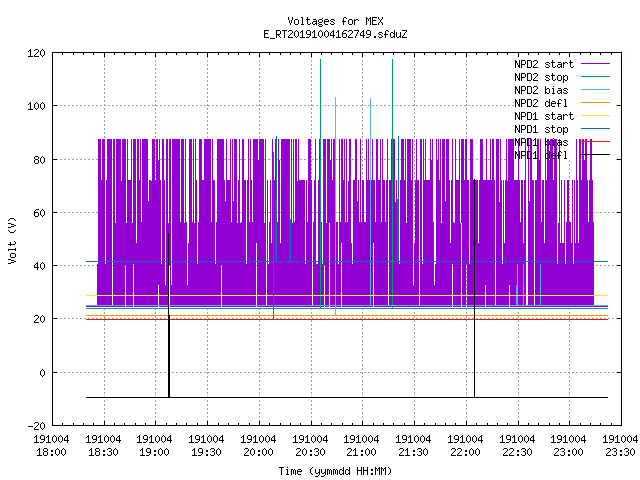Click the green NPD2 stop legend line

point(595,76)
